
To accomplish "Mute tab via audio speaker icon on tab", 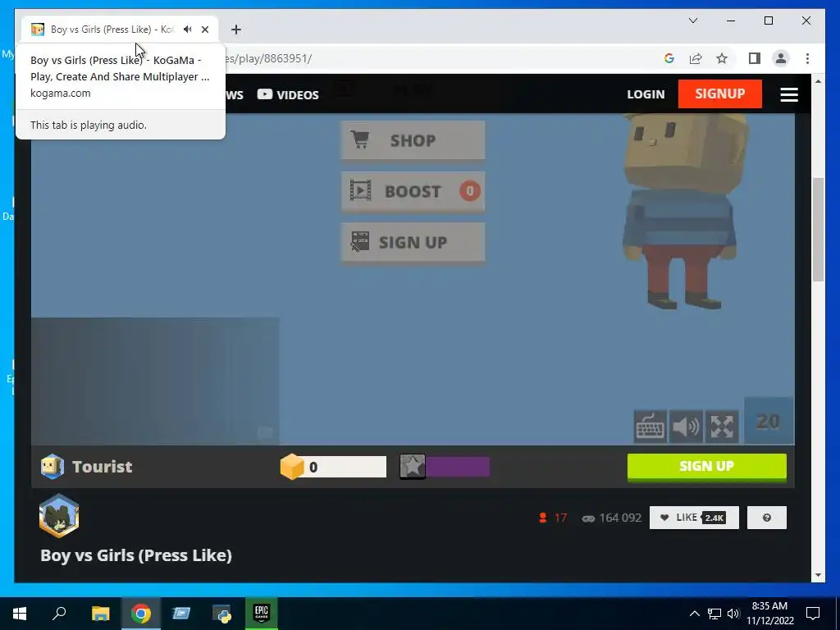I will coord(188,30).
